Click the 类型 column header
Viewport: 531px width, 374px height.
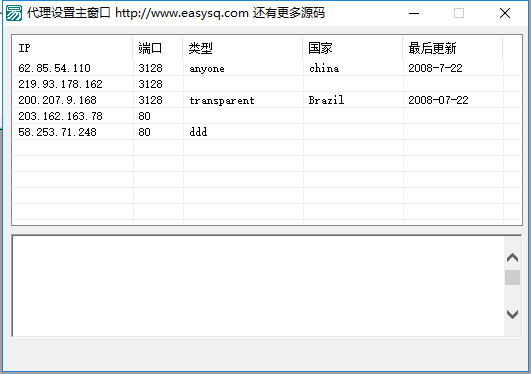[x=242, y=48]
